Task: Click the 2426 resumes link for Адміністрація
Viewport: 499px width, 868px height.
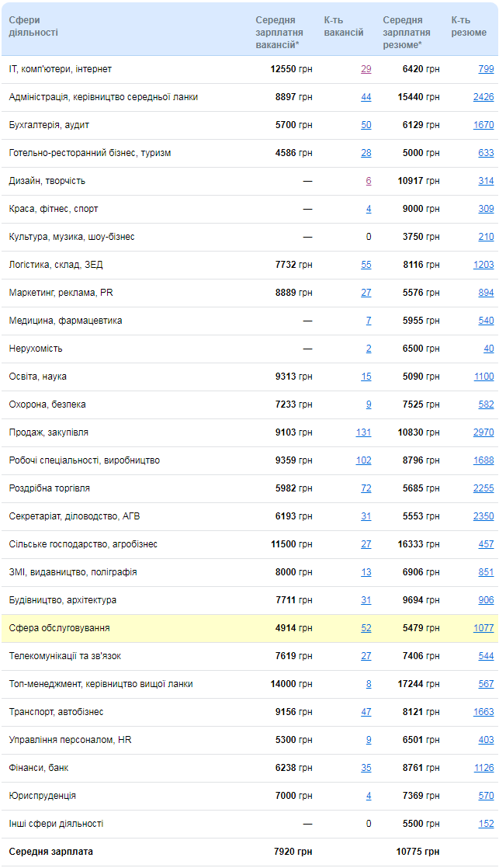Action: (483, 97)
